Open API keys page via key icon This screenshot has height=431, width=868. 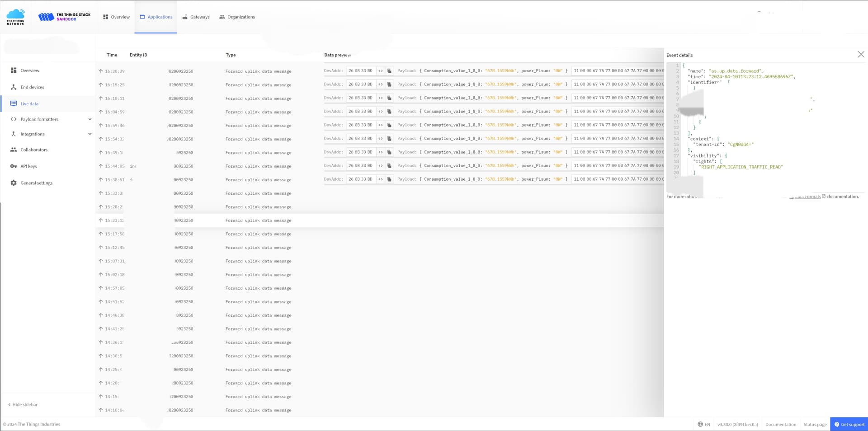14,166
